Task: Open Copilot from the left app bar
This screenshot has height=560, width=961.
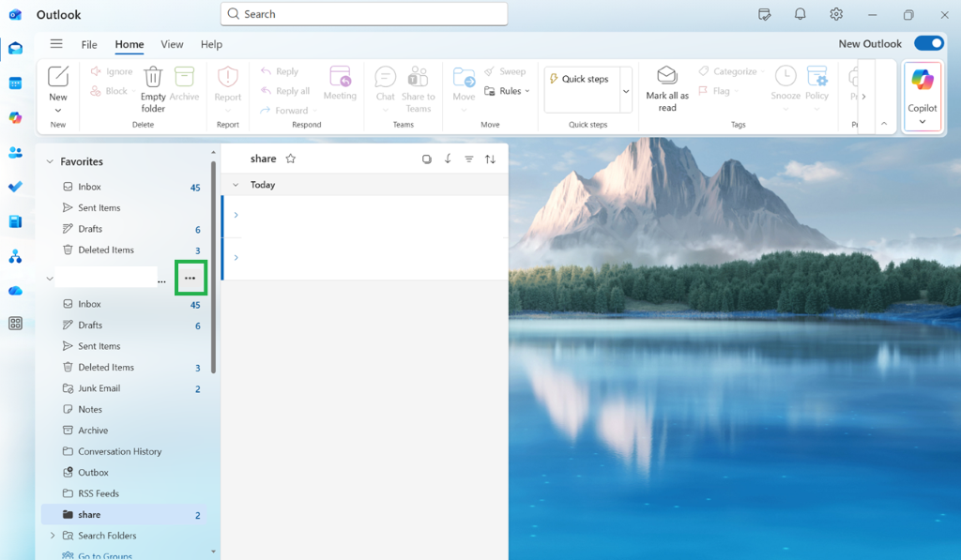Action: pyautogui.click(x=15, y=117)
